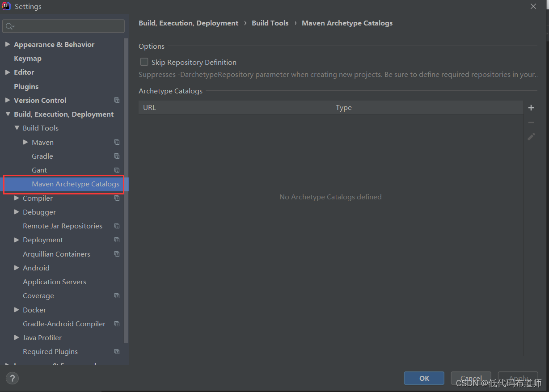Click project-level icon beside Deployment
549x392 pixels.
click(x=117, y=240)
